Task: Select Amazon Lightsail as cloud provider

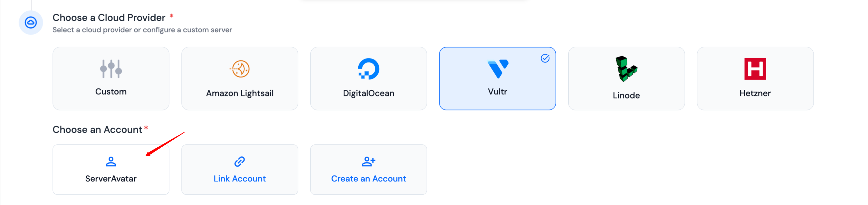Action: (x=239, y=78)
